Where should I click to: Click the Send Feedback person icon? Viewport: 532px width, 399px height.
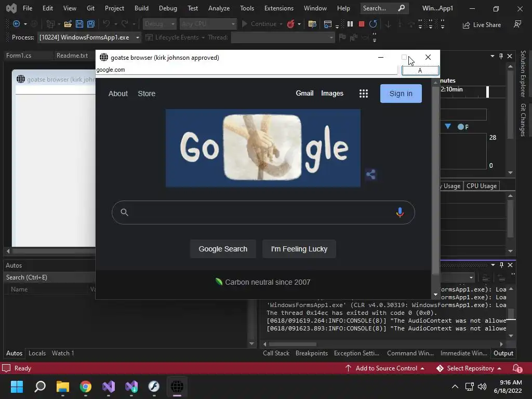point(517,24)
